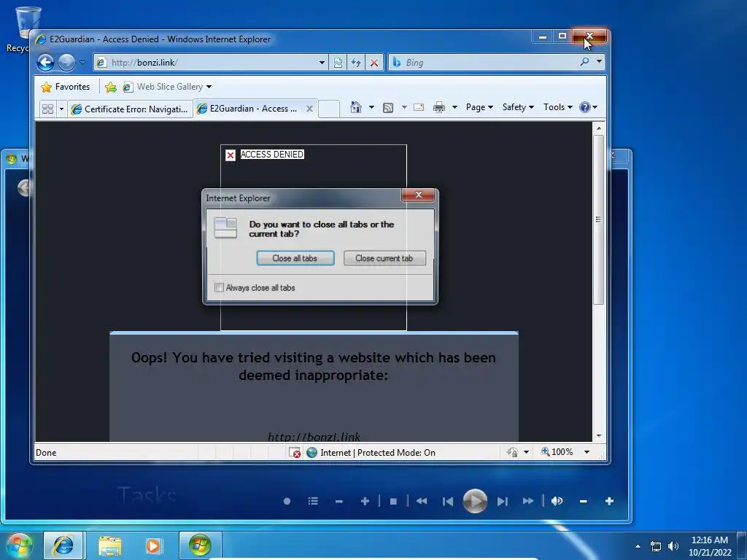Click the Close all tabs button

pos(295,258)
